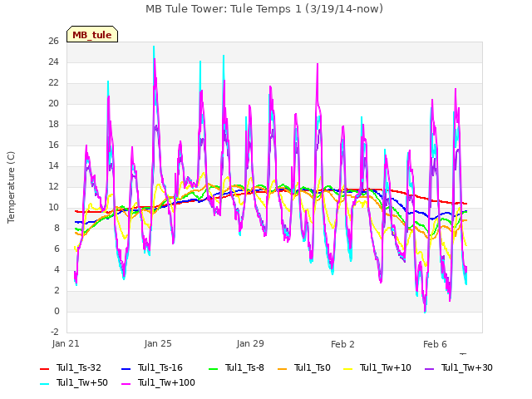Click the Tul1_Ts-16 legend label
The width and height of the screenshot is (532, 399).
click(x=160, y=367)
